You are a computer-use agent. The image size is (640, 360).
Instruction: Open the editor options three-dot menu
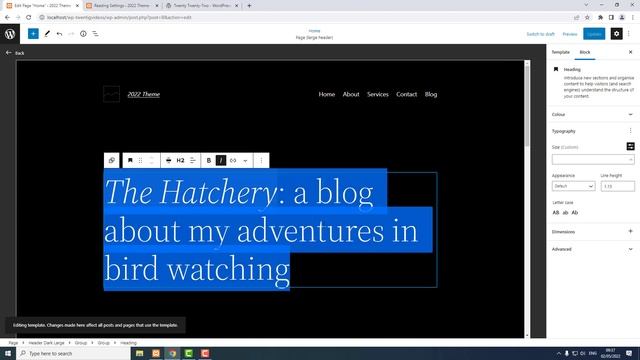pos(629,34)
